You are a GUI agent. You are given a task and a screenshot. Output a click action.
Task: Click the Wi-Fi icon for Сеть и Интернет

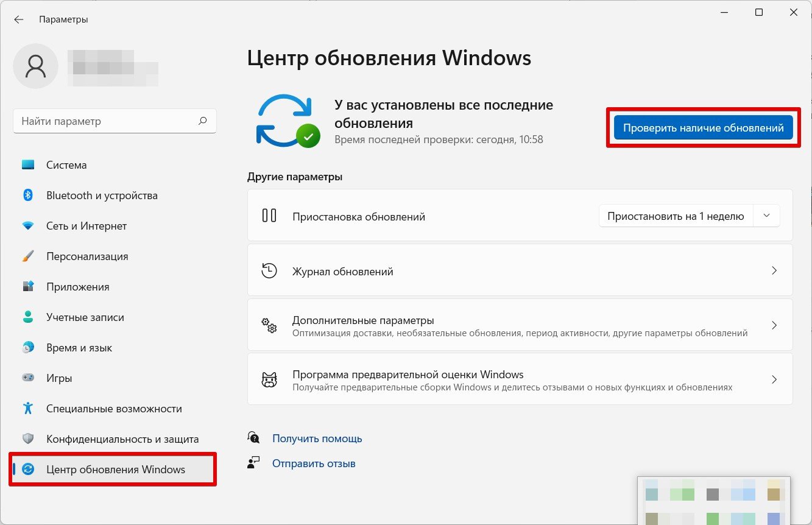[28, 226]
